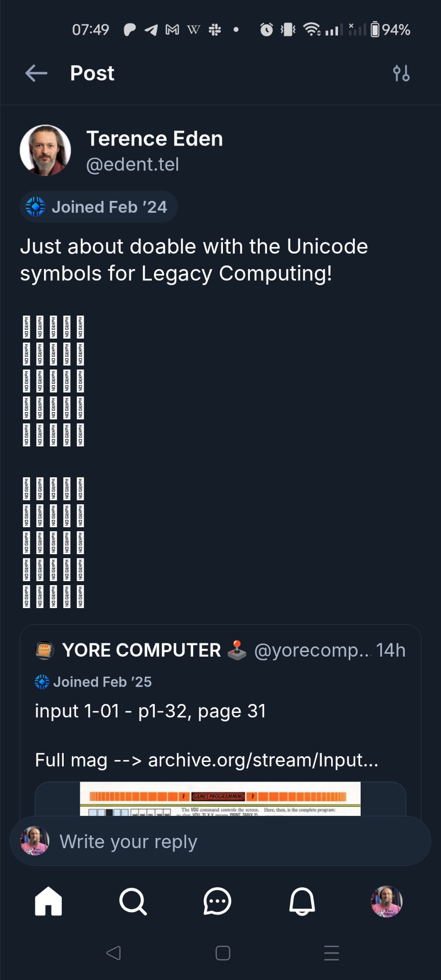This screenshot has height=980, width=441.
Task: Open the Notifications bell
Action: 302,901
